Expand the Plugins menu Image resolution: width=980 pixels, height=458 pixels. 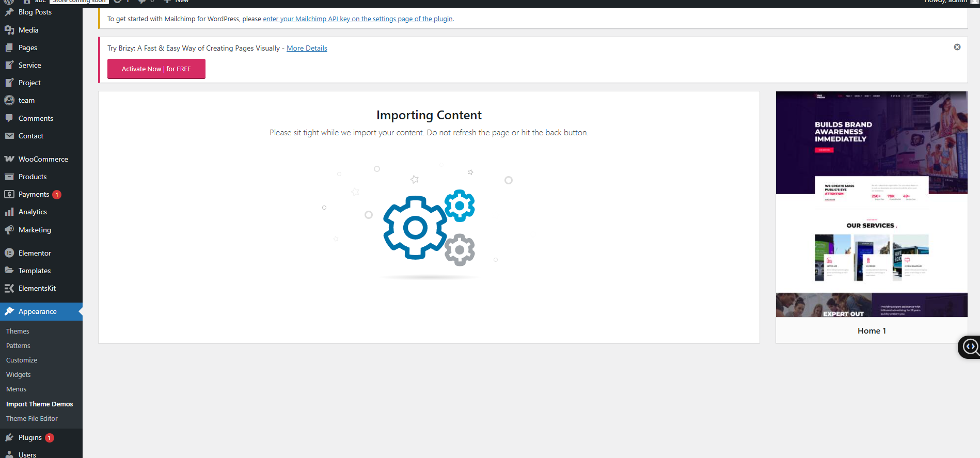pyautogui.click(x=30, y=437)
